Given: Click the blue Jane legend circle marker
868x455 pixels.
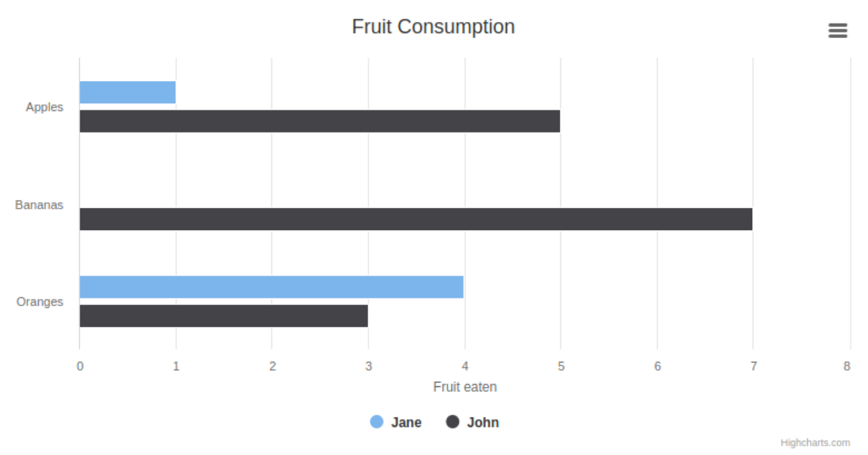Looking at the screenshot, I should point(377,422).
